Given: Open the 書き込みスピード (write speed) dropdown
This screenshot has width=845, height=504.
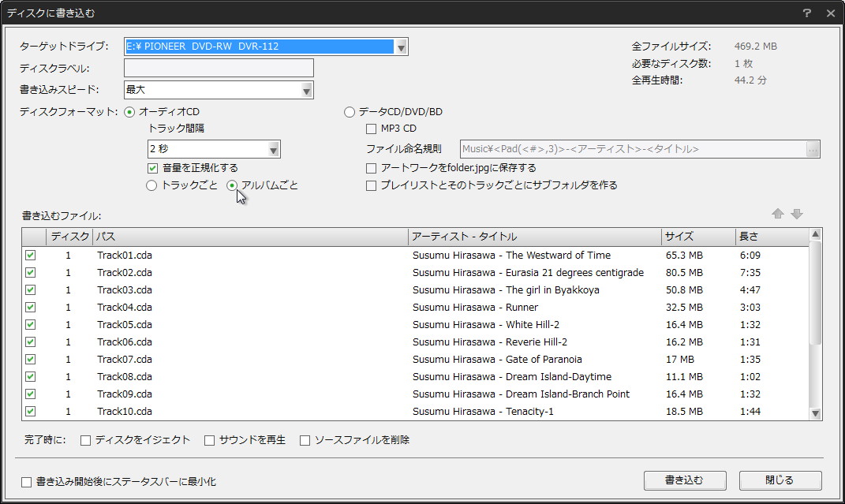Looking at the screenshot, I should 307,89.
